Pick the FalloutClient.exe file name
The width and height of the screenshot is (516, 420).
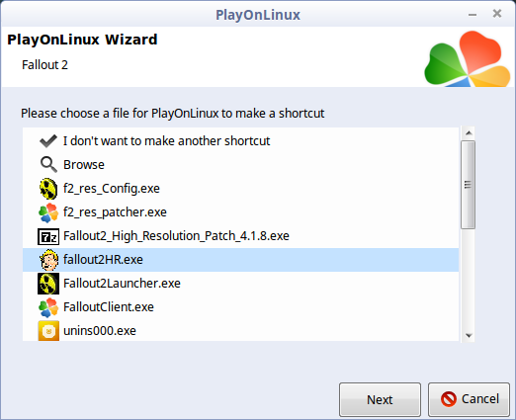coord(109,307)
